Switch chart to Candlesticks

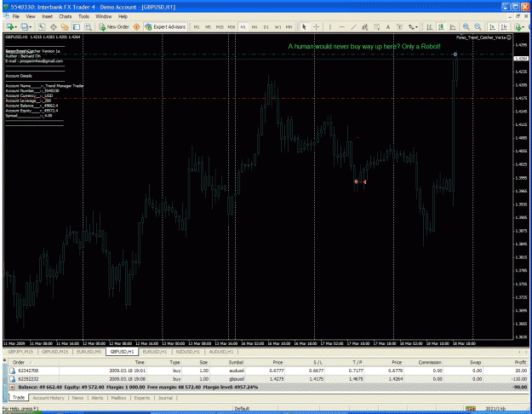[x=441, y=26]
